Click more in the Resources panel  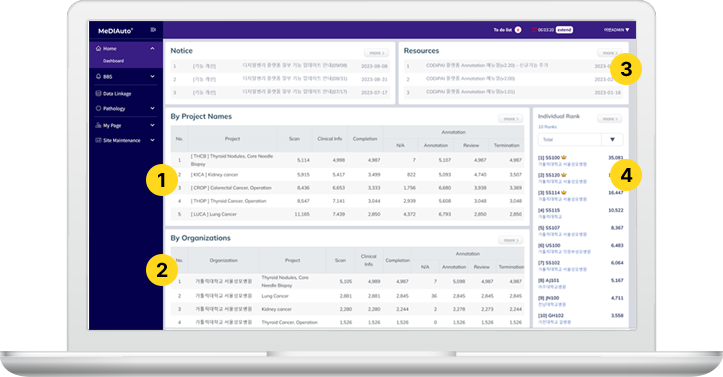pyautogui.click(x=610, y=53)
